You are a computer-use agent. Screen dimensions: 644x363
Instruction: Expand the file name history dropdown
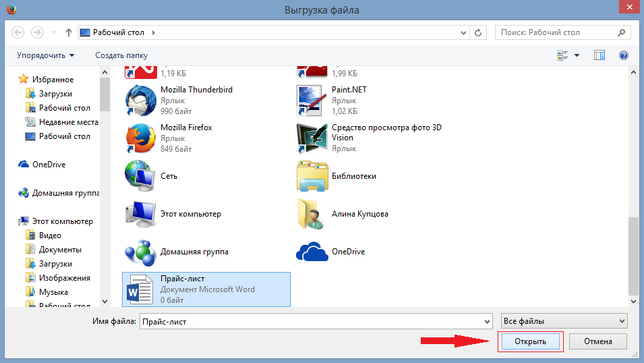[x=487, y=321]
